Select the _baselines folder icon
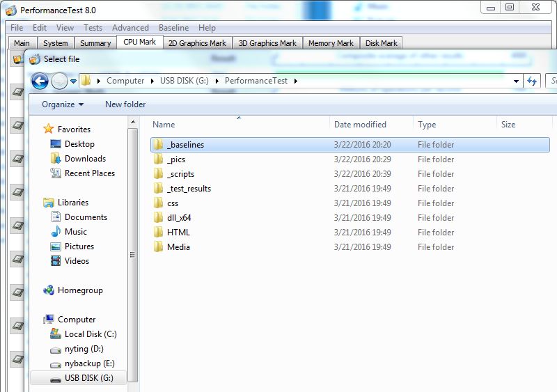The image size is (557, 392). coord(158,144)
